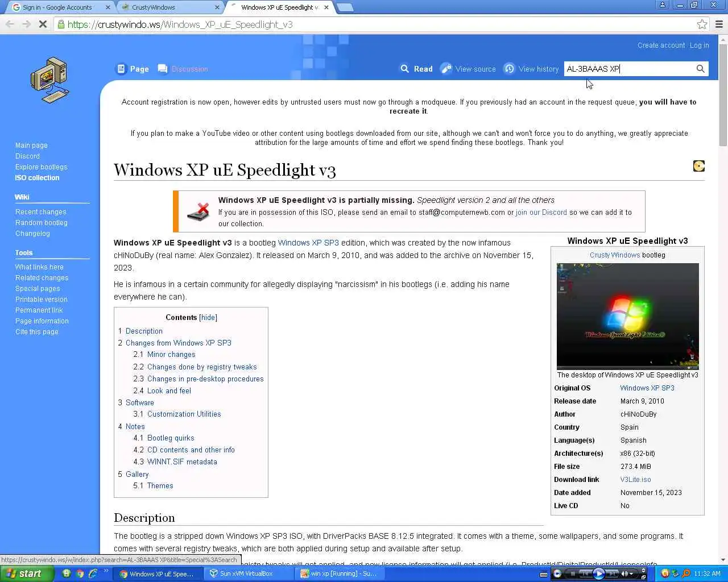Open the media player volume dropdown arrow
The width and height of the screenshot is (728, 582).
[631, 573]
